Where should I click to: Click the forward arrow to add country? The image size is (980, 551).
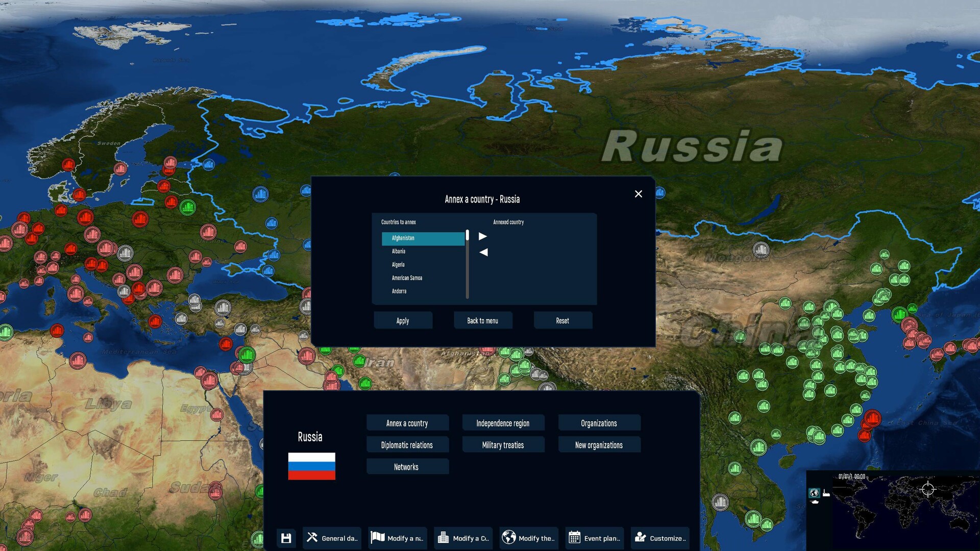(483, 236)
